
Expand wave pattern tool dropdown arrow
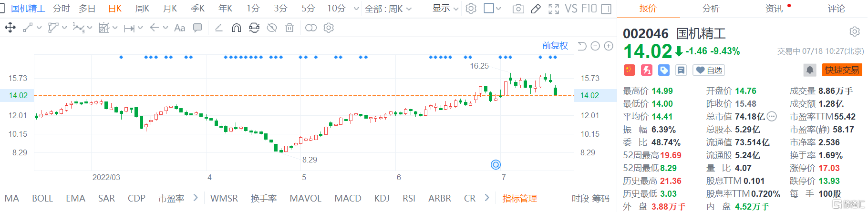(89, 28)
